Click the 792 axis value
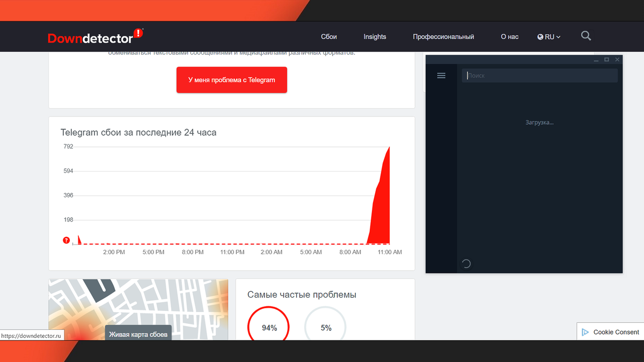This screenshot has width=644, height=362. (68, 146)
